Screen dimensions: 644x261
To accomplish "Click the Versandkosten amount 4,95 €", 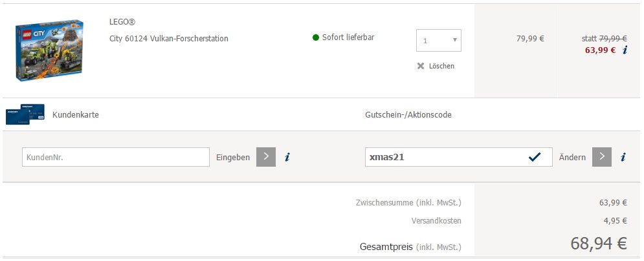I will pyautogui.click(x=616, y=221).
